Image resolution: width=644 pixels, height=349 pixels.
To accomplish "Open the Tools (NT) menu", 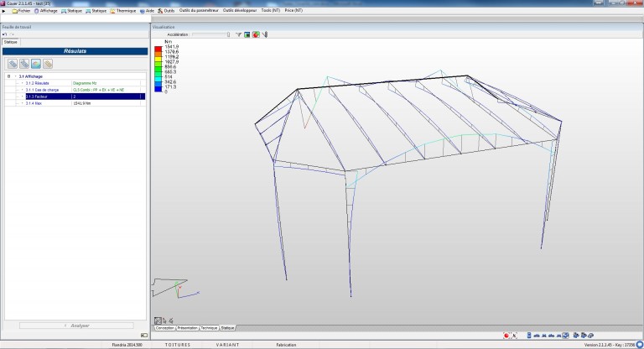I will point(271,10).
